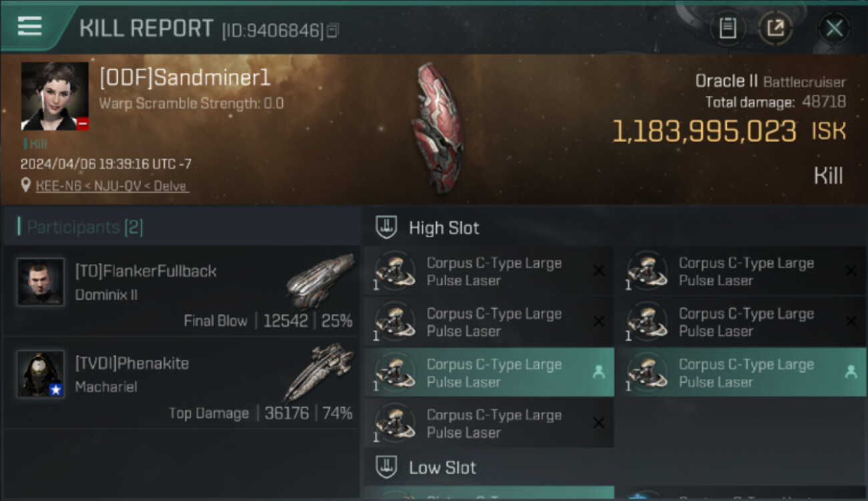
Task: Click the High Slot section icon
Action: pyautogui.click(x=387, y=227)
